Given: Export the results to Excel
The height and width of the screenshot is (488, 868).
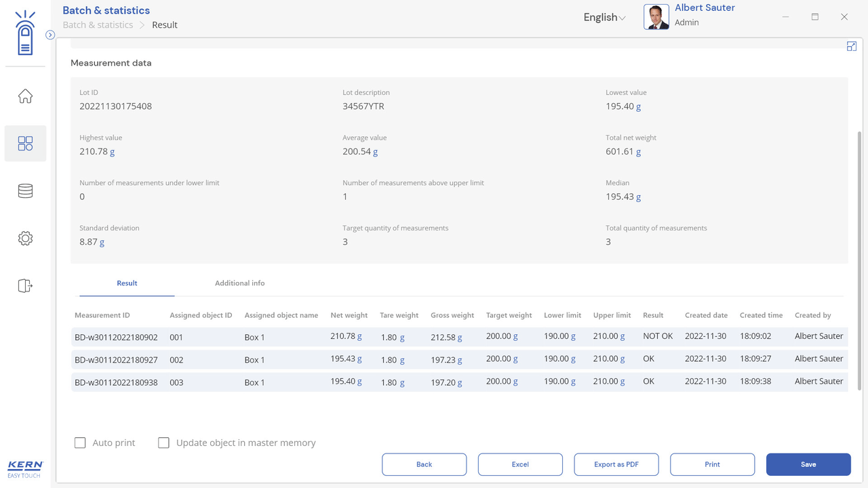Looking at the screenshot, I should click(520, 464).
